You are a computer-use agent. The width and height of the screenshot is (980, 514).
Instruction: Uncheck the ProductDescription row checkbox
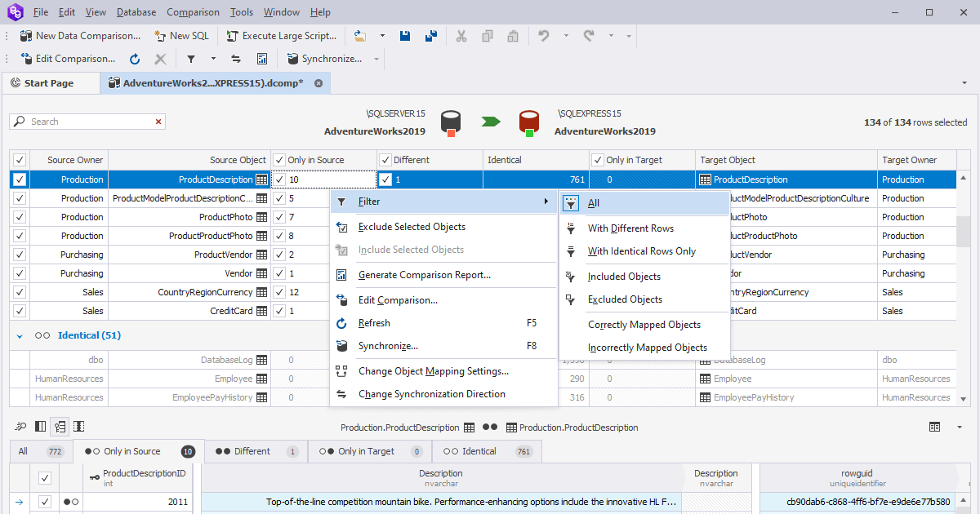20,179
